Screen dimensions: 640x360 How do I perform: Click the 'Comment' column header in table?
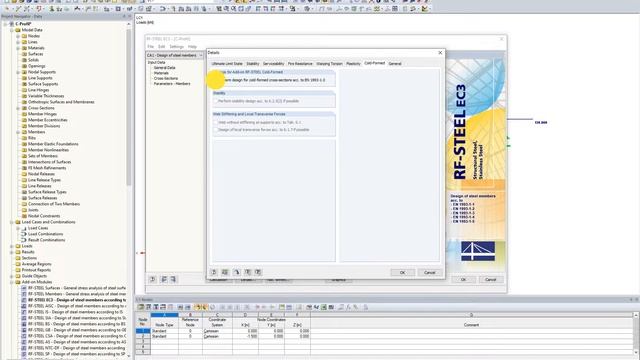click(x=471, y=325)
